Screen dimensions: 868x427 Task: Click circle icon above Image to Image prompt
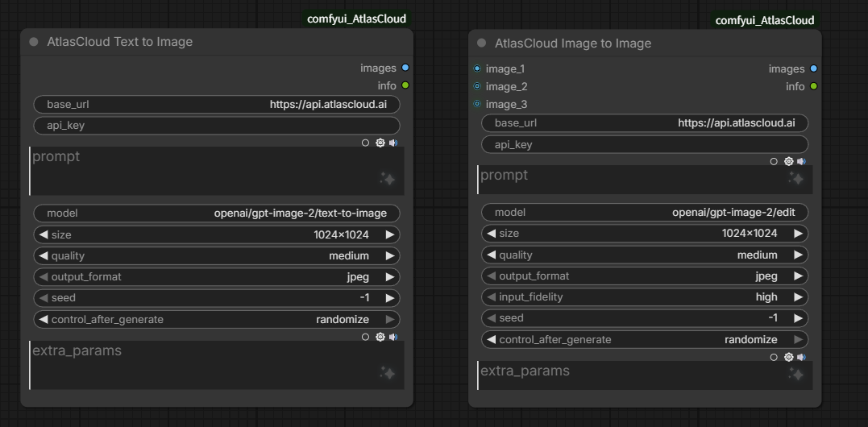(774, 161)
